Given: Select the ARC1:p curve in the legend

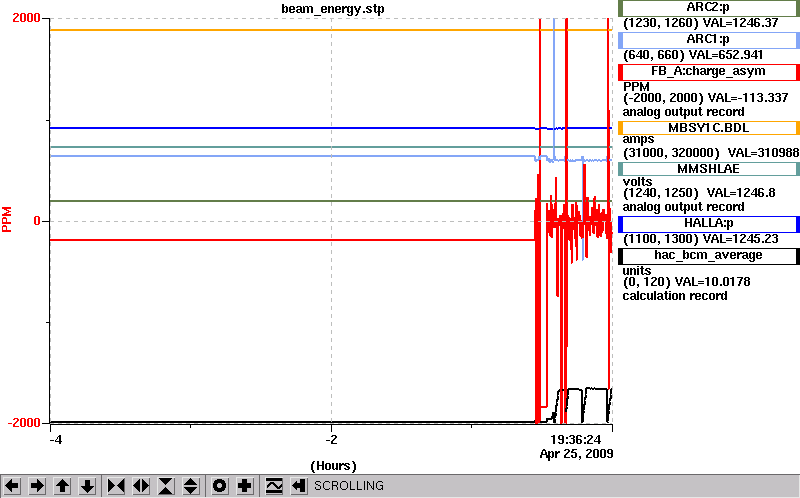Looking at the screenshot, I should [x=708, y=40].
